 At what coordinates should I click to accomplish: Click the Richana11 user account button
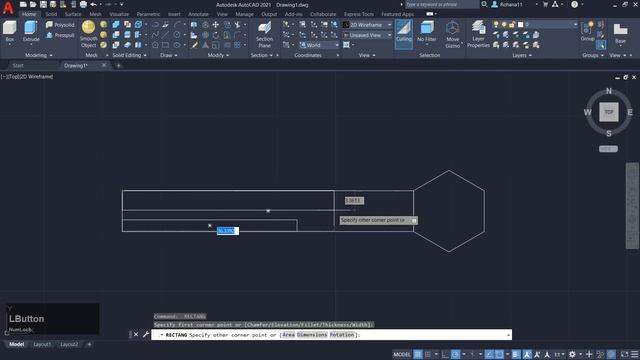tap(507, 4)
